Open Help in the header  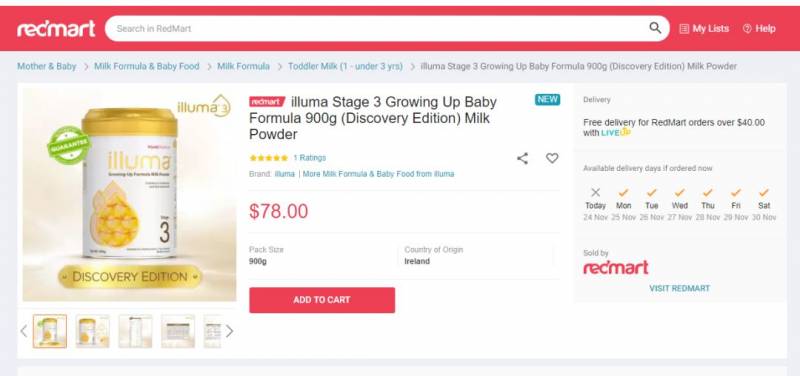(759, 29)
